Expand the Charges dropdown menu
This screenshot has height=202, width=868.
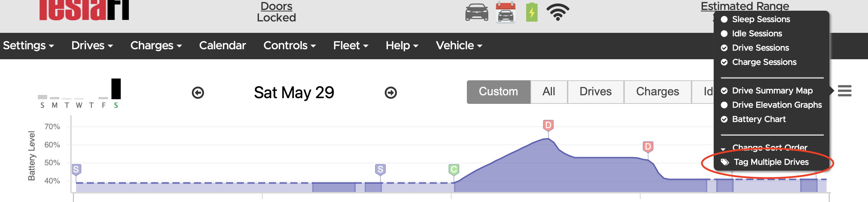[x=156, y=46]
